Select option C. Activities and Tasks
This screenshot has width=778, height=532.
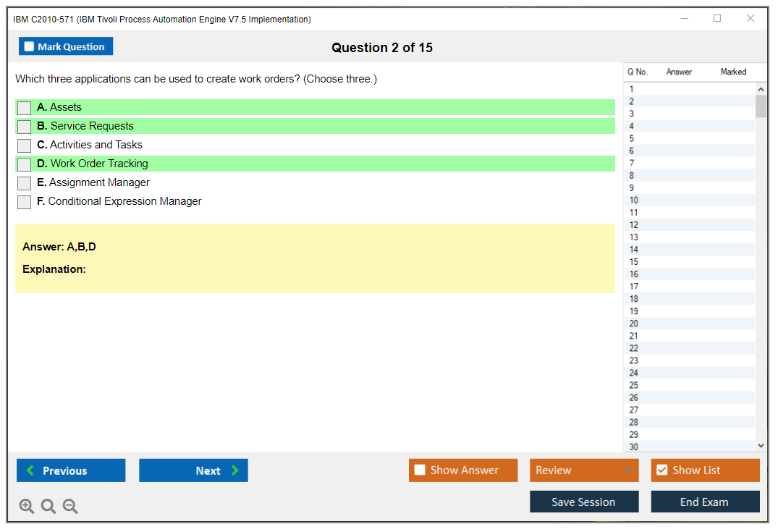tap(25, 145)
